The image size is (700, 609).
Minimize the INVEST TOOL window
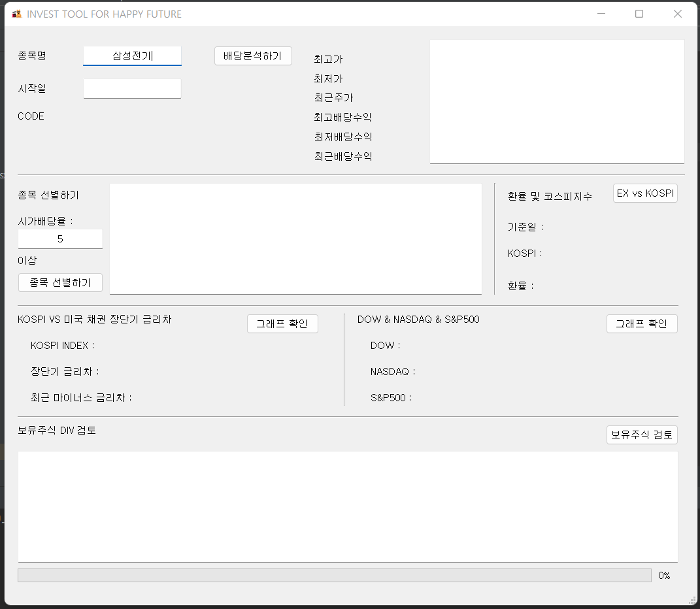[x=601, y=14]
